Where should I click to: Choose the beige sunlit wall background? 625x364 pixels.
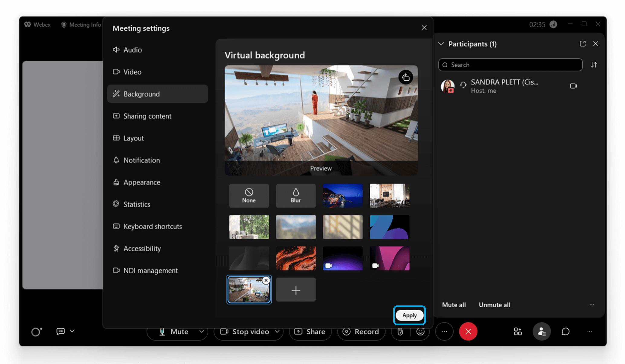point(343,227)
